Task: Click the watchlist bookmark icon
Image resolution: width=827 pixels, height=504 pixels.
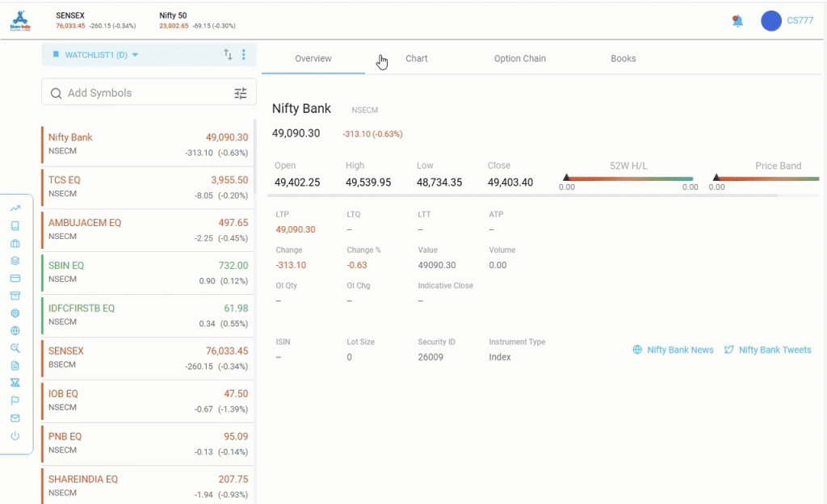Action: tap(56, 54)
